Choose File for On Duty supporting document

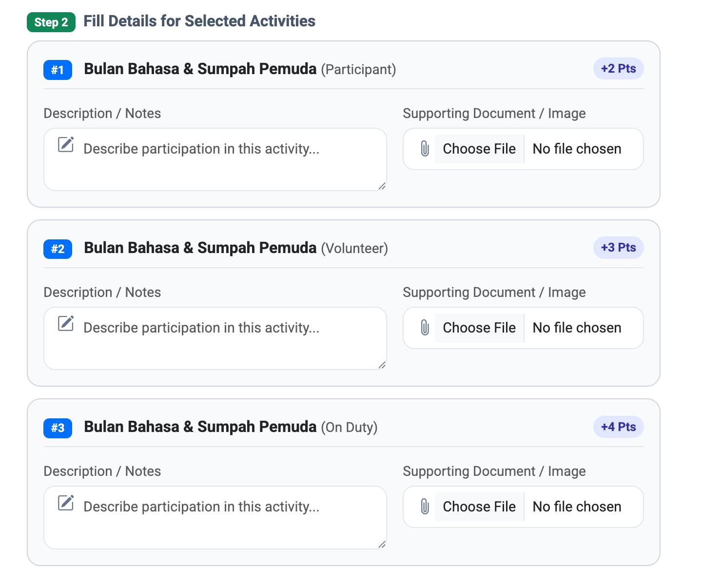[x=479, y=507]
